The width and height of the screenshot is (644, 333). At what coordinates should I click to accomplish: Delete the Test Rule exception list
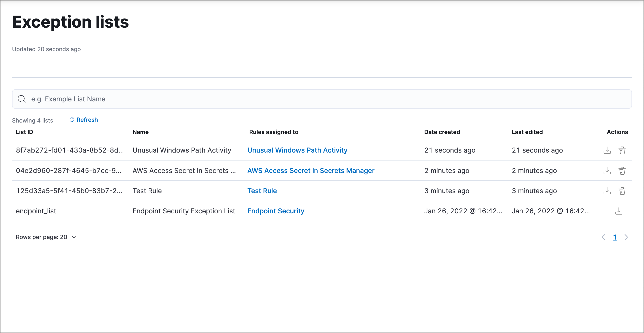pos(623,191)
